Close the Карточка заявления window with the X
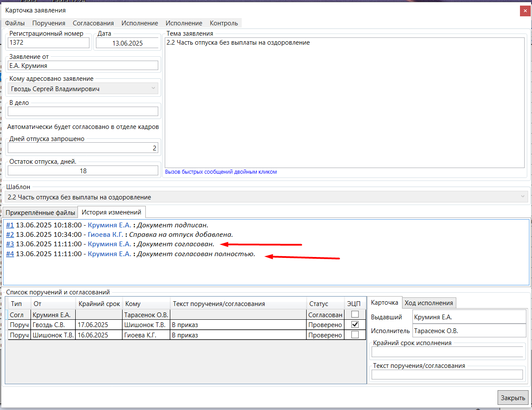Viewport: 532px width, 410px height. point(525,11)
